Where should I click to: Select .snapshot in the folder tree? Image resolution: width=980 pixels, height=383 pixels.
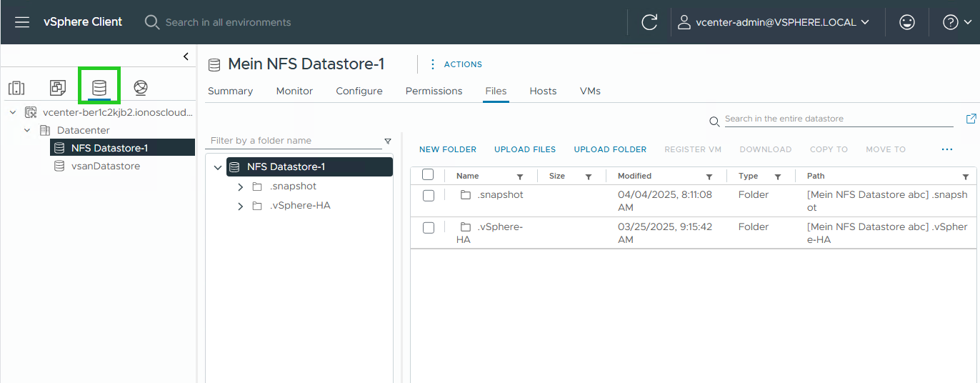[x=294, y=186]
